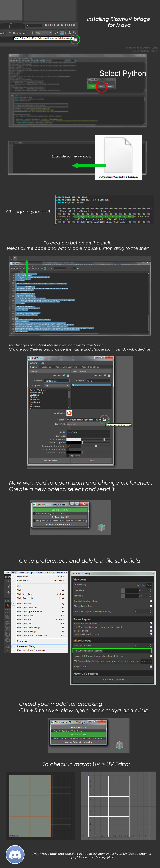The height and width of the screenshot is (868, 160).
Task: Adjust the Near Plane slider
Action: 130,590
